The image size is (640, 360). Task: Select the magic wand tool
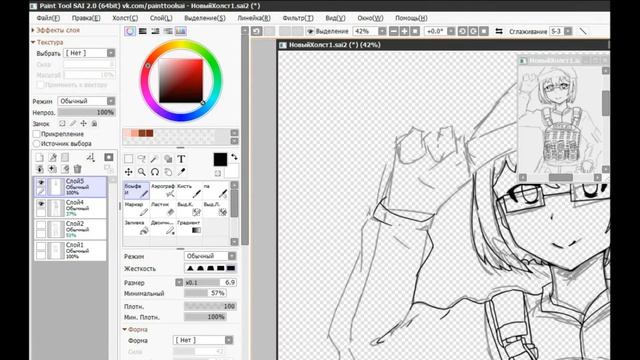(x=154, y=159)
